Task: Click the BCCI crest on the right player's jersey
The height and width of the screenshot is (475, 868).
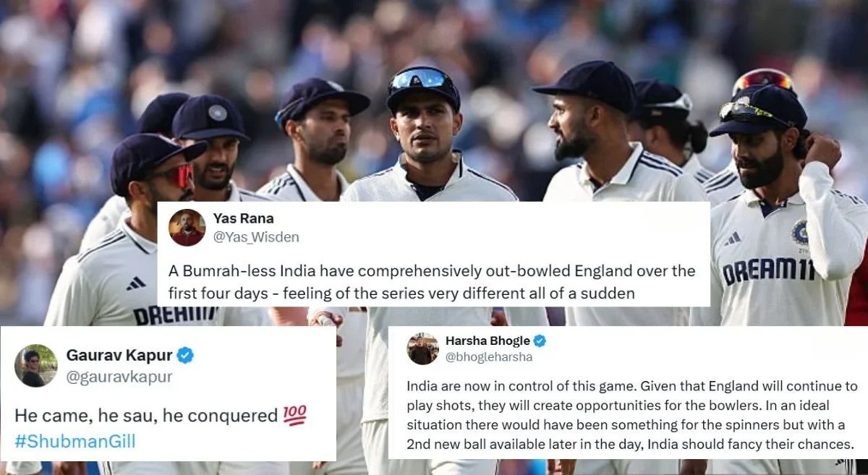Action: pos(799,233)
